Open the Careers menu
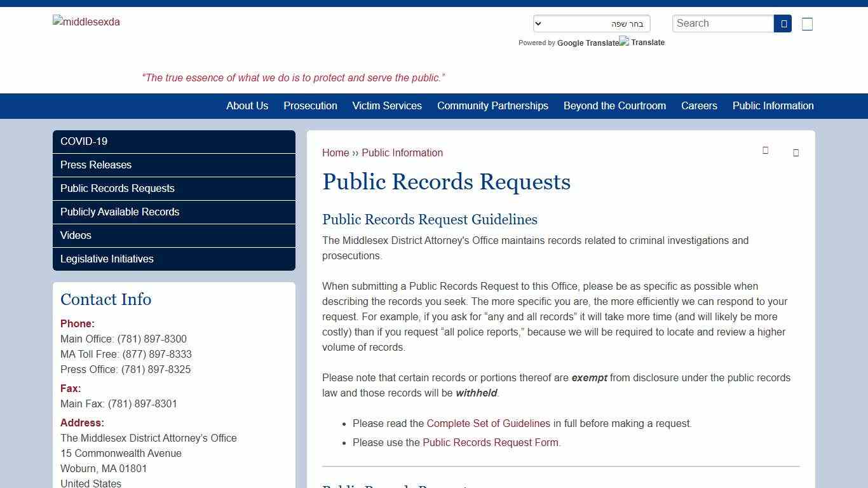This screenshot has width=868, height=488. pyautogui.click(x=699, y=106)
